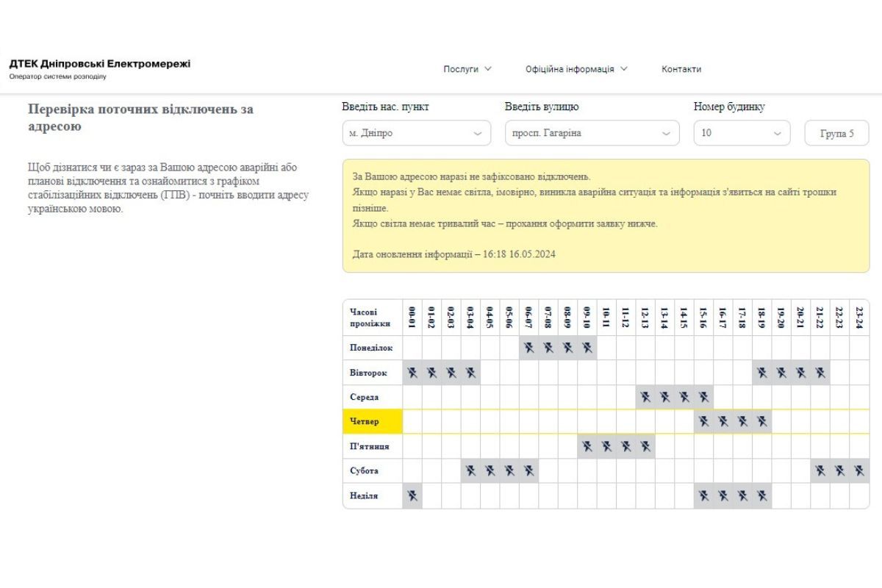This screenshot has width=882, height=588.
Task: Click the empty Monday 00-01 cell
Action: pos(412,348)
